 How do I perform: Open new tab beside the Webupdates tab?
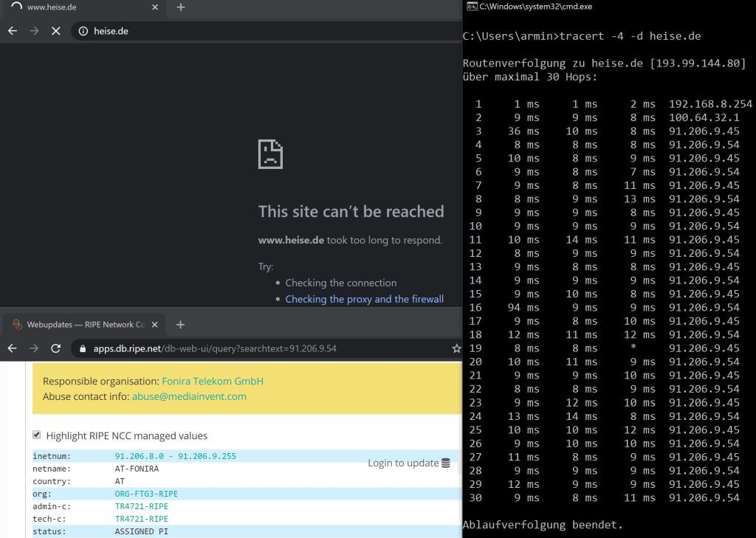coord(180,325)
